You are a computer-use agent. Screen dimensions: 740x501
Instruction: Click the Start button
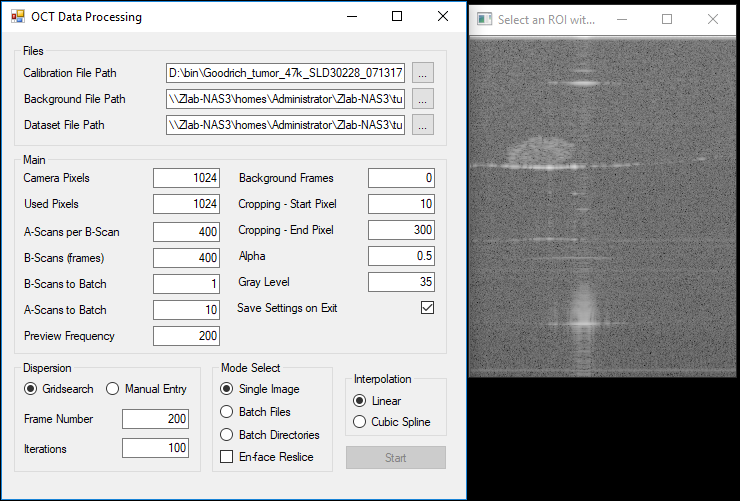[x=395, y=458]
